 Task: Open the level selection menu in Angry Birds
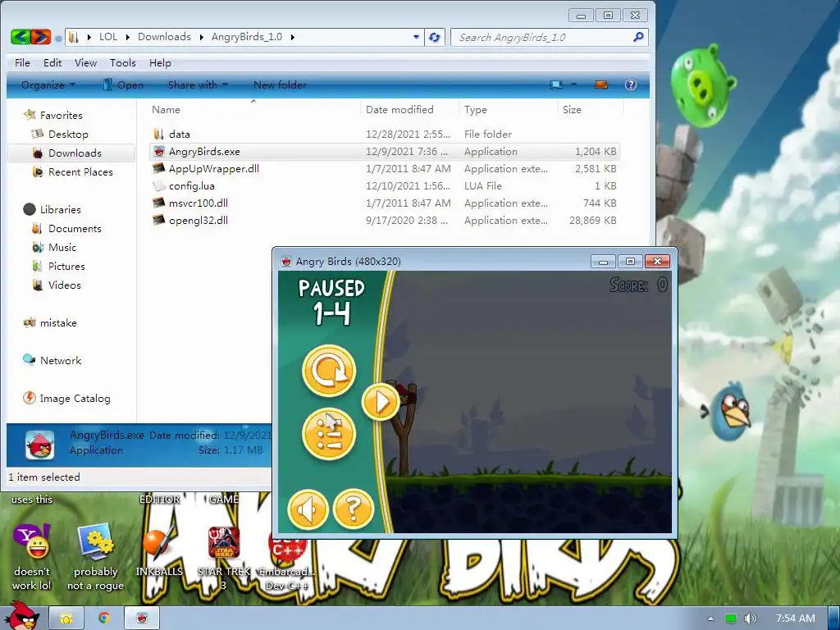[x=328, y=434]
